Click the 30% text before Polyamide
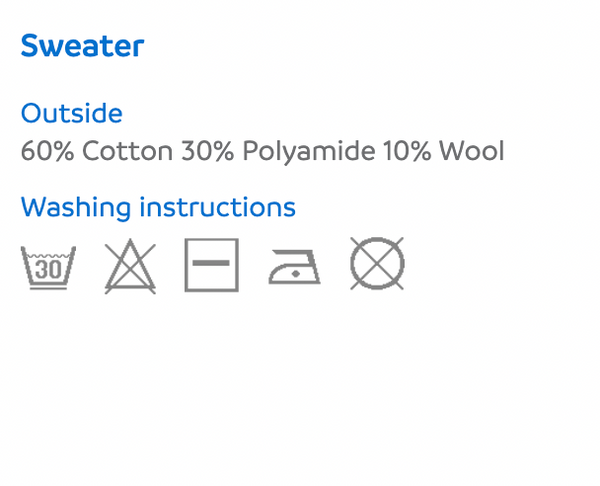 click(207, 151)
